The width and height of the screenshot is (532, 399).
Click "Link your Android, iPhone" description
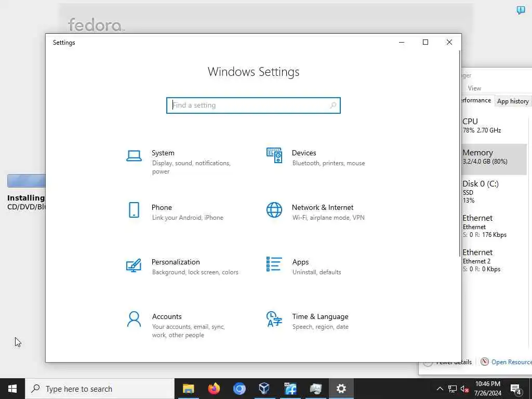click(188, 218)
